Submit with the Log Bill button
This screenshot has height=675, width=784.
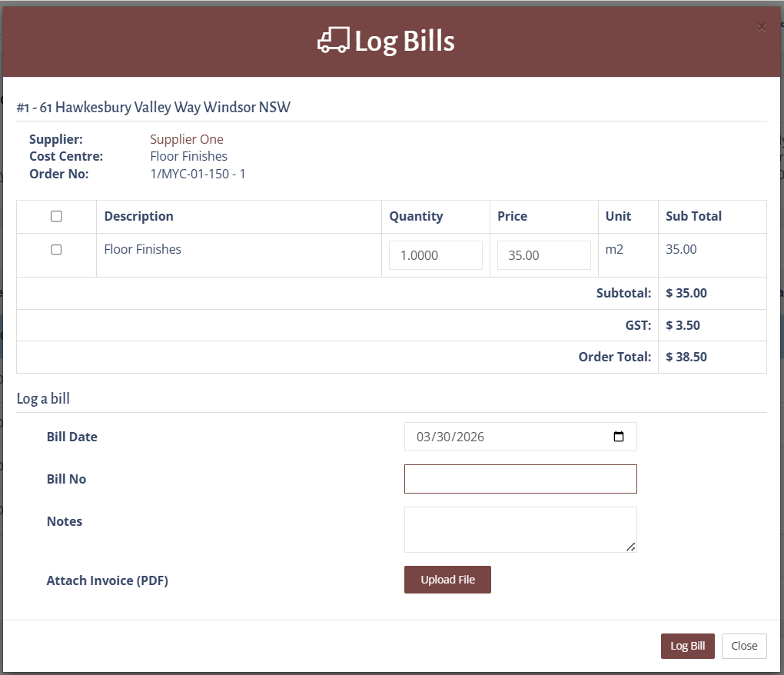[687, 646]
